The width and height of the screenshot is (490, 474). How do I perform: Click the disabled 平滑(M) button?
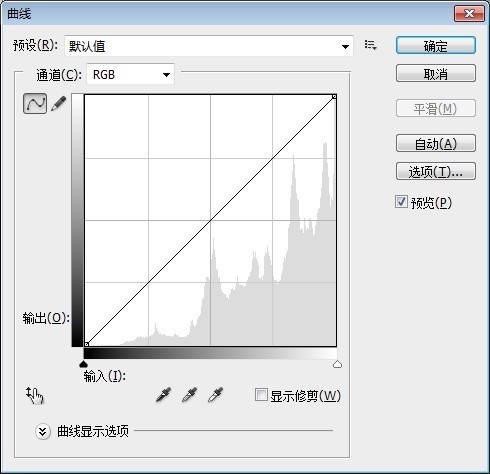436,108
